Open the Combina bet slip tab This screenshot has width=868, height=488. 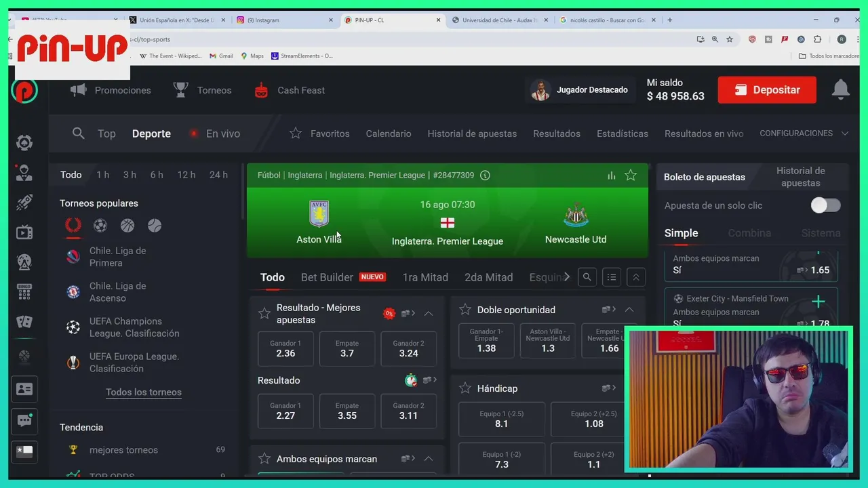pos(749,233)
